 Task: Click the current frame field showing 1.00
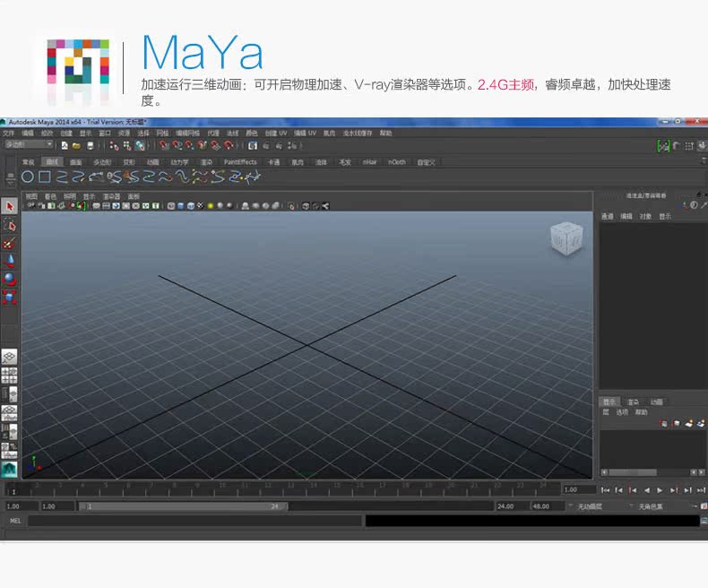579,489
